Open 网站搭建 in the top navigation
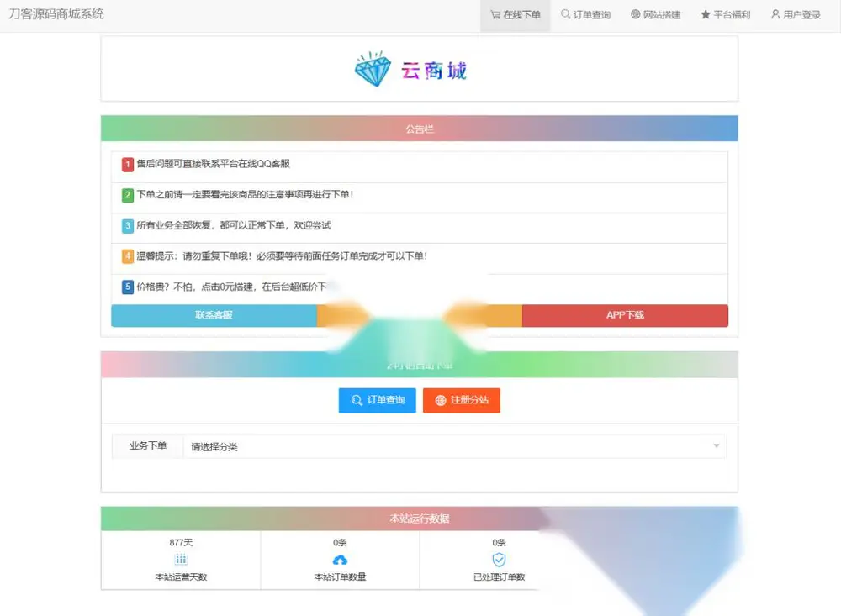 tap(655, 15)
